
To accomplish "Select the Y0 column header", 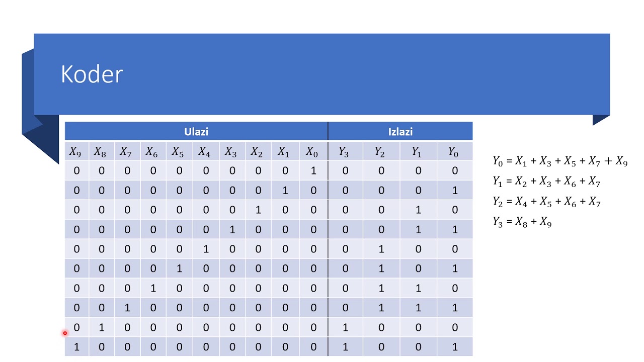I will (454, 151).
